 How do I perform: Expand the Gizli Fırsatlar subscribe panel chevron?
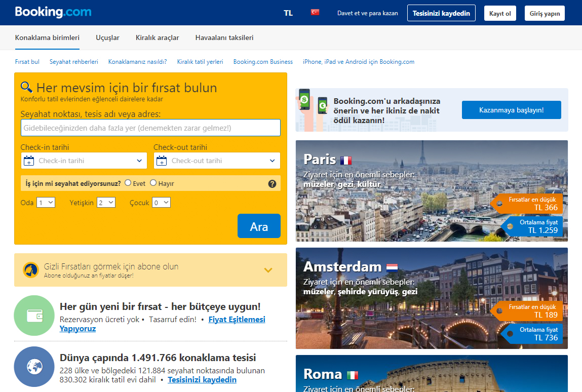[x=268, y=270]
